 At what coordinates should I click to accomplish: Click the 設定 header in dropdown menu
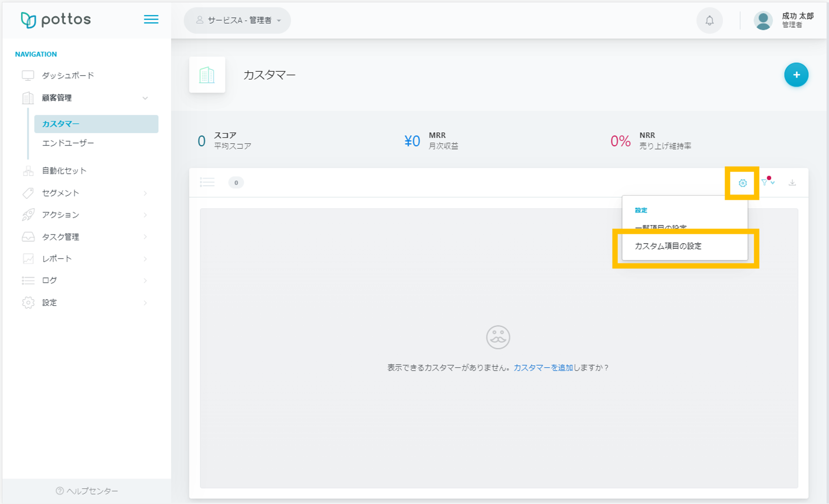[641, 210]
